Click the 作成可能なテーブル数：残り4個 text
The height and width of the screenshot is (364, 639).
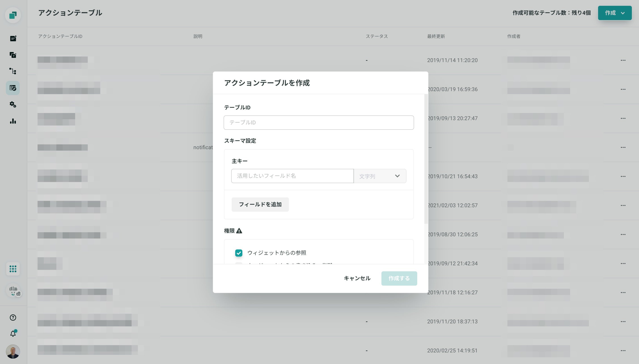pyautogui.click(x=552, y=13)
